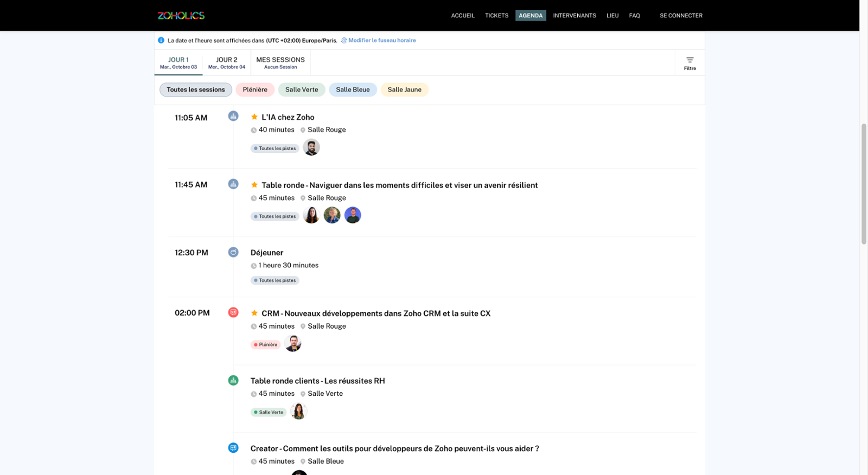This screenshot has width=868, height=475.
Task: Open Table ronde Naviguer dans les moments difficiles
Action: click(x=400, y=185)
